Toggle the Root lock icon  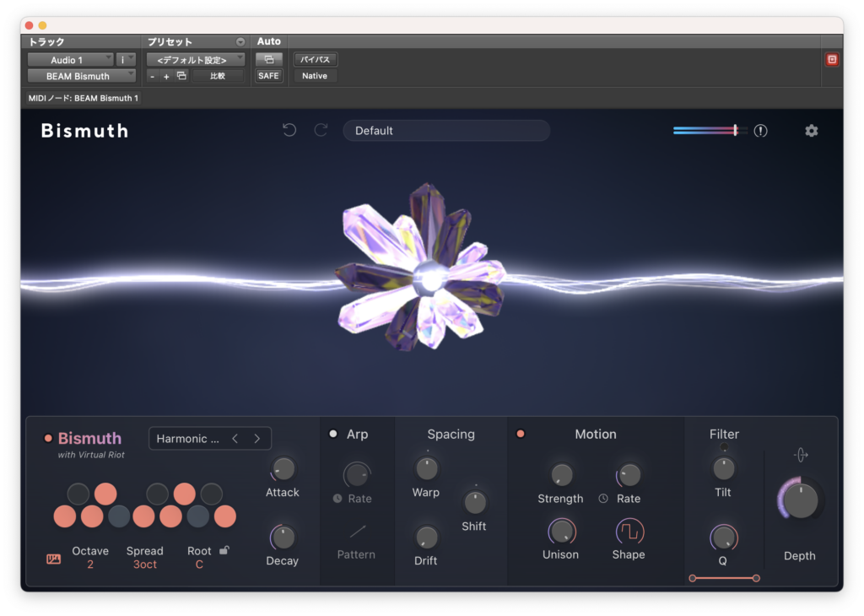tap(224, 550)
